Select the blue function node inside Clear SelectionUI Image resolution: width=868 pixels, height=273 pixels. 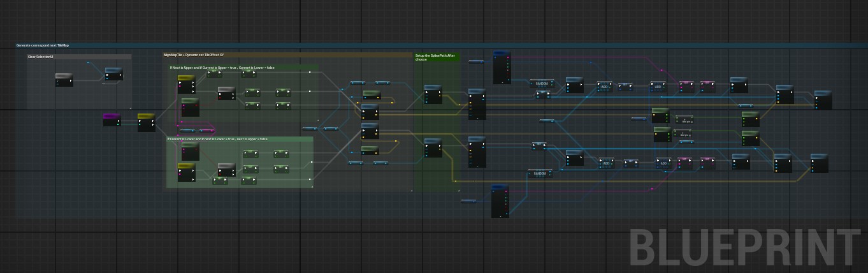click(x=113, y=74)
